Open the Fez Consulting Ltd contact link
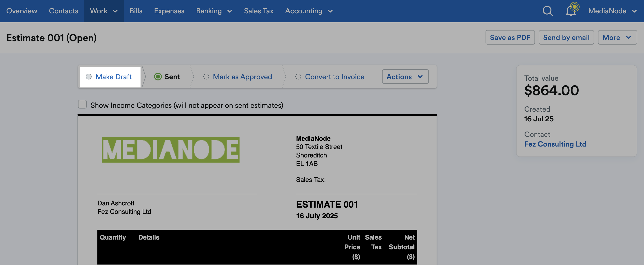 [x=555, y=144]
